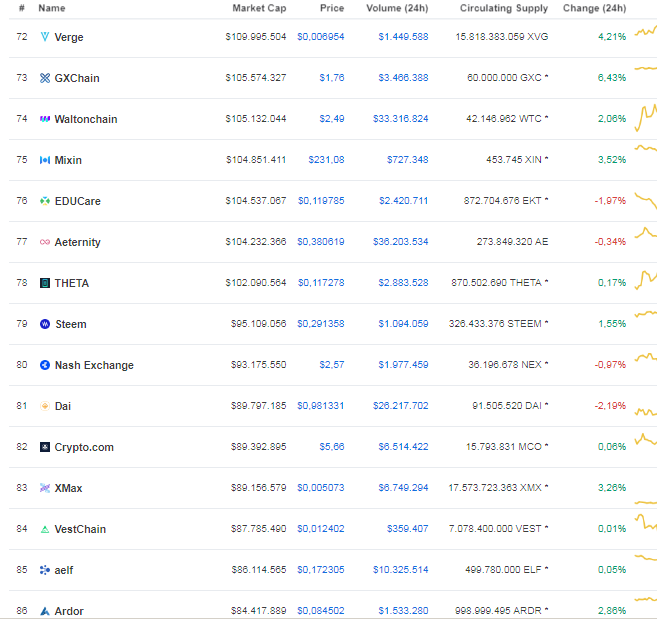Click the GXChain logo icon
The width and height of the screenshot is (657, 620).
[44, 78]
